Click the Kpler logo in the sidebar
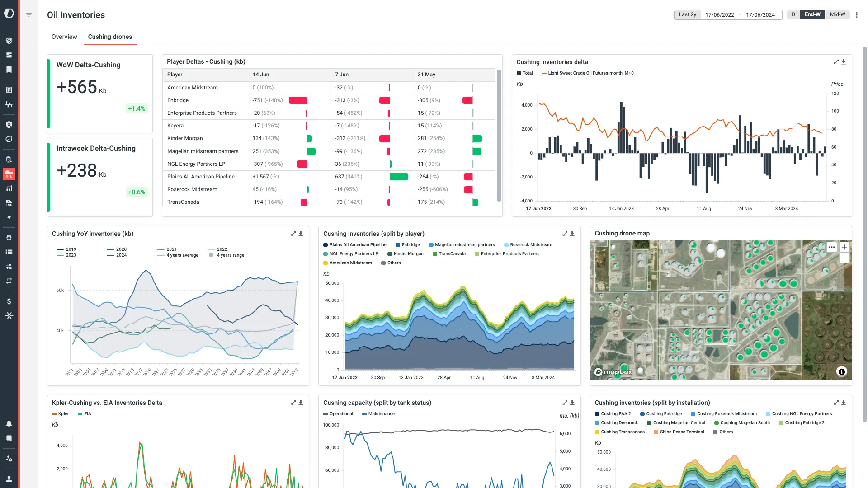Image resolution: width=868 pixels, height=488 pixels. tap(9, 13)
